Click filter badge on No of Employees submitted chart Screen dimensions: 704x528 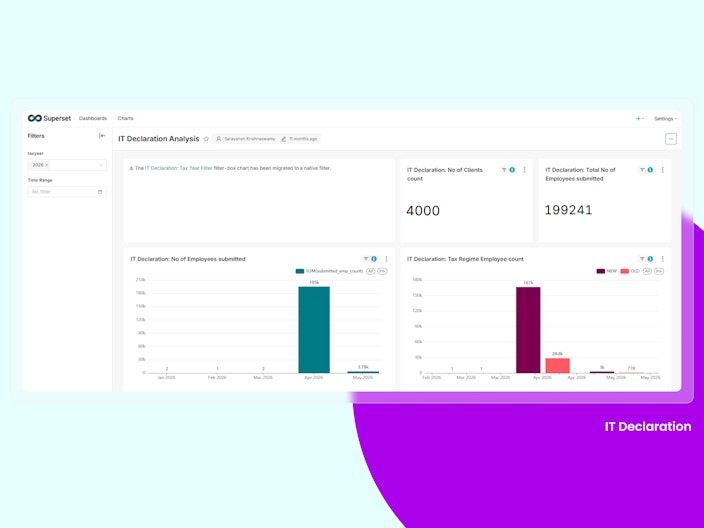[x=374, y=259]
